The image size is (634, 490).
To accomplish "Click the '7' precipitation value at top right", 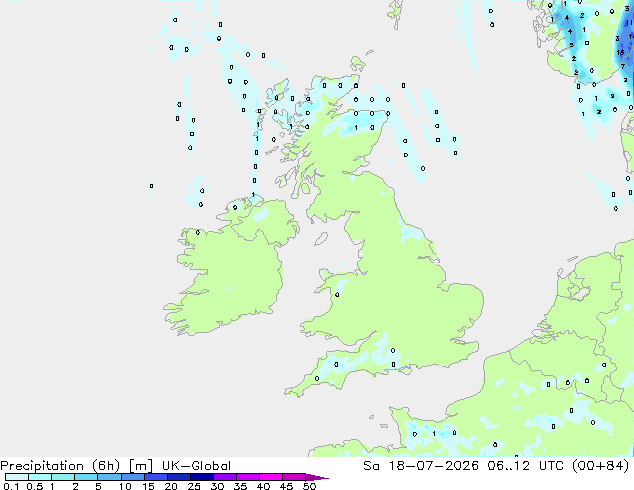I will (623, 66).
